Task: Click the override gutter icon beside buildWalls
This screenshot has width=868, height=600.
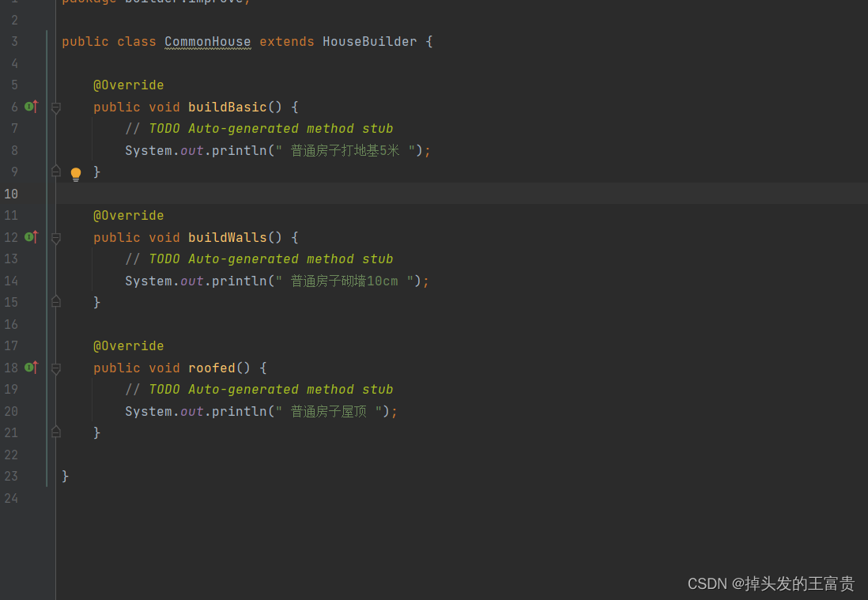Action: [32, 237]
